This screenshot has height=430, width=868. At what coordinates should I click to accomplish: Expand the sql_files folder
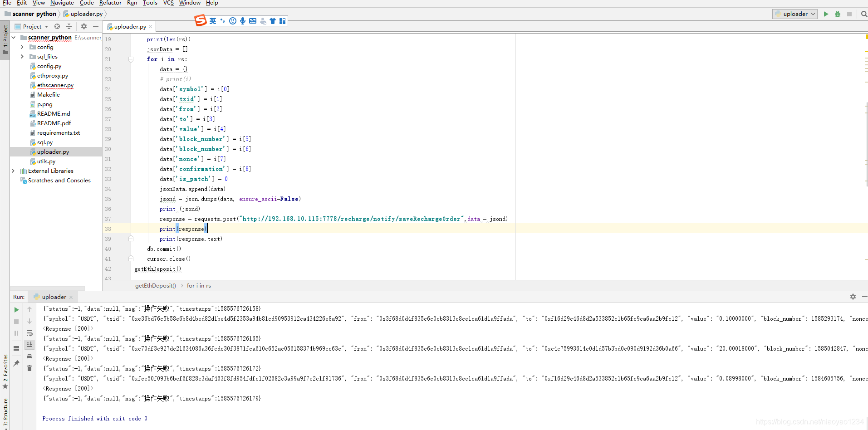pyautogui.click(x=22, y=56)
